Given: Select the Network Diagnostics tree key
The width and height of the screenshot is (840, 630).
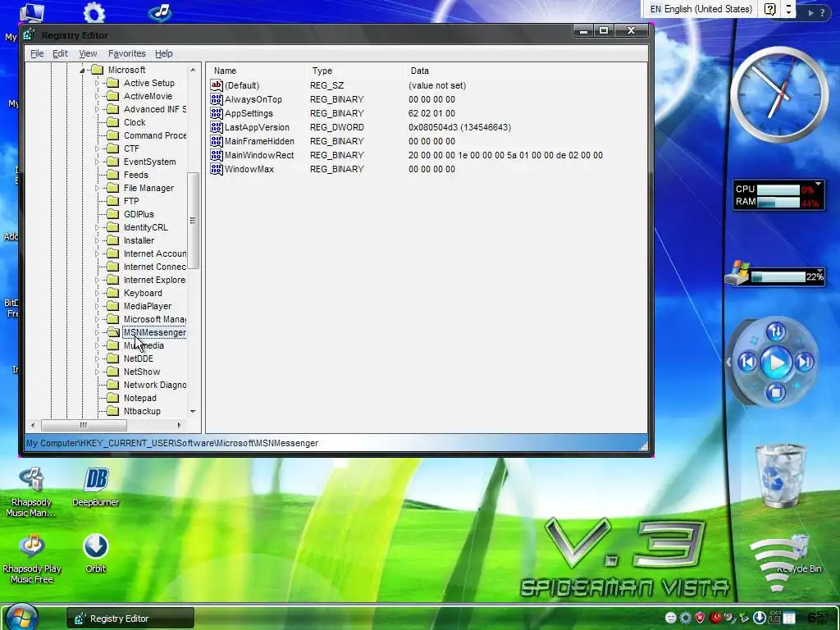Looking at the screenshot, I should point(155,386).
